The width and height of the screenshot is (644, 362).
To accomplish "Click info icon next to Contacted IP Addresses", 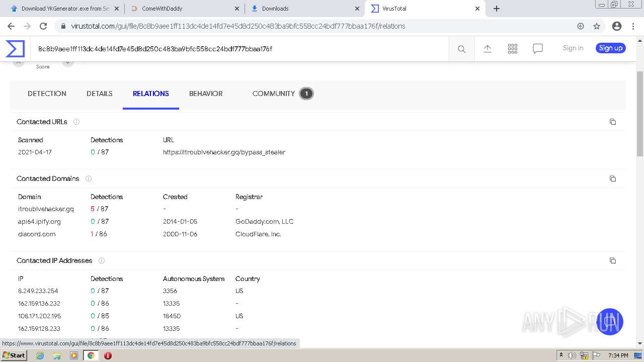I will [x=102, y=260].
